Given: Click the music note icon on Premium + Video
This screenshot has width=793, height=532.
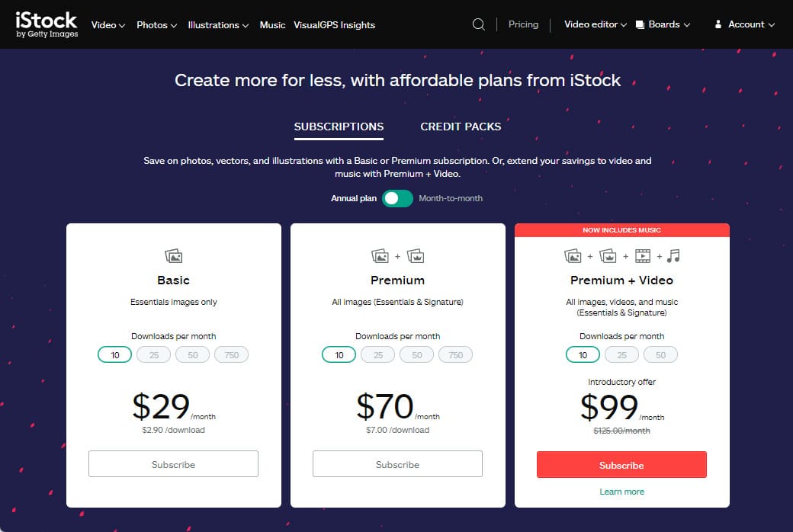Looking at the screenshot, I should point(672,257).
